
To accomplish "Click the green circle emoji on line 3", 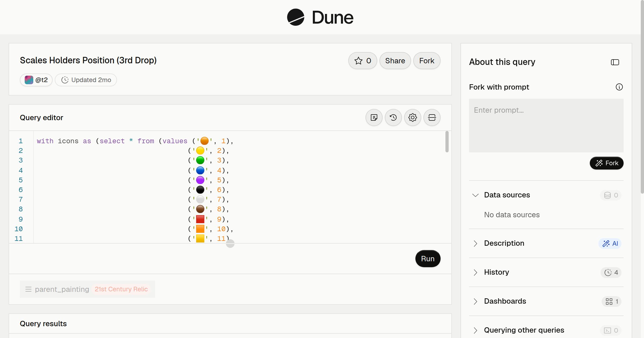I will [200, 160].
